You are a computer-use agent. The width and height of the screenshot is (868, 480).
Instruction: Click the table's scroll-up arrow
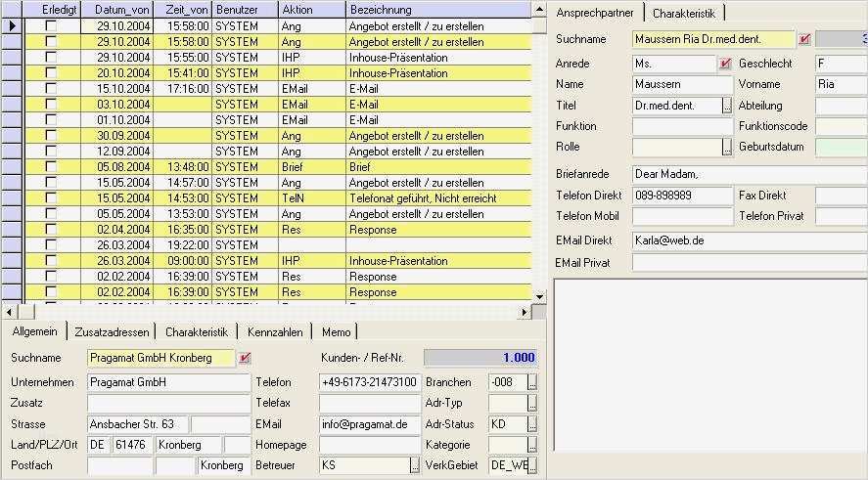[539, 10]
